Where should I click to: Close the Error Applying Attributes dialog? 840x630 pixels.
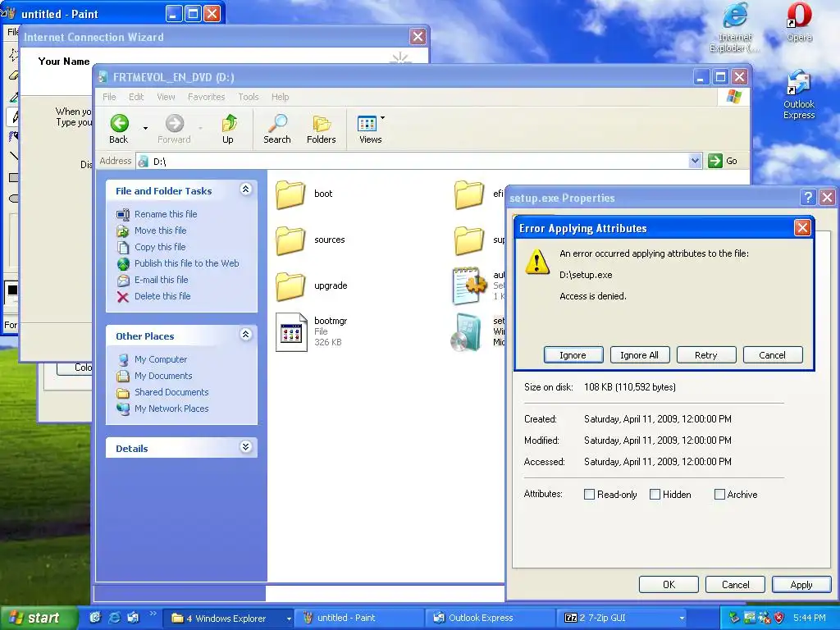(802, 228)
